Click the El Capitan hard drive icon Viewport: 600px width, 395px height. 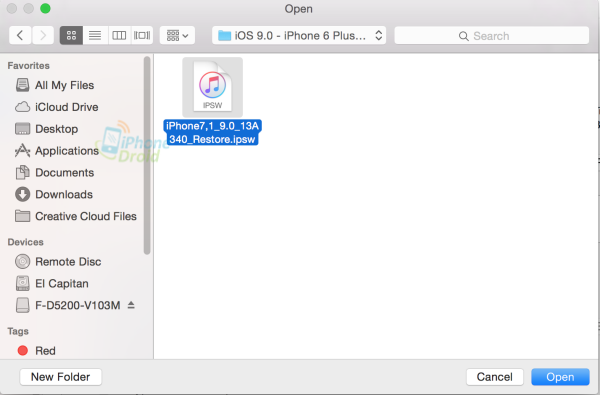point(22,283)
